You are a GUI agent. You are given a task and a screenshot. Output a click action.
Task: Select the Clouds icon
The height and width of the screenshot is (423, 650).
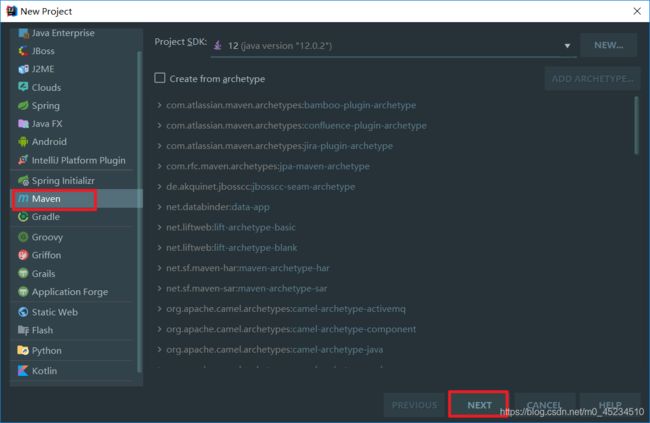click(23, 87)
